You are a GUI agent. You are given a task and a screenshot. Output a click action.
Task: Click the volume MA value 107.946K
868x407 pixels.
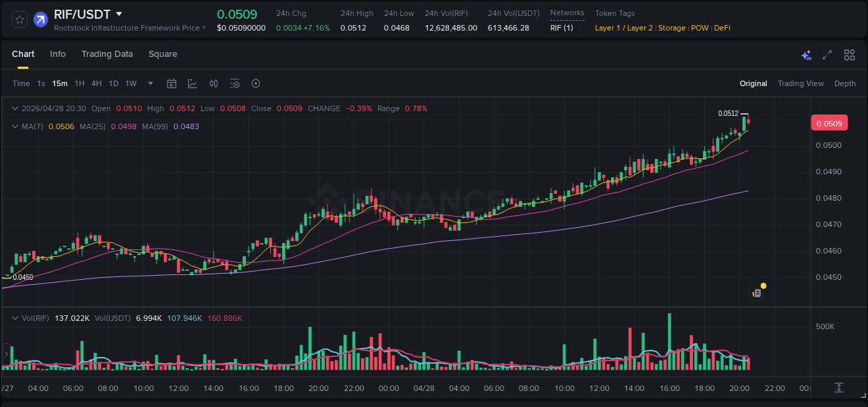pyautogui.click(x=185, y=318)
